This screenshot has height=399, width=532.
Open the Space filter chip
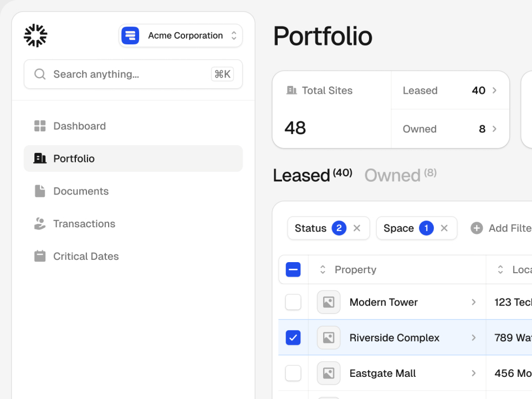click(x=417, y=228)
